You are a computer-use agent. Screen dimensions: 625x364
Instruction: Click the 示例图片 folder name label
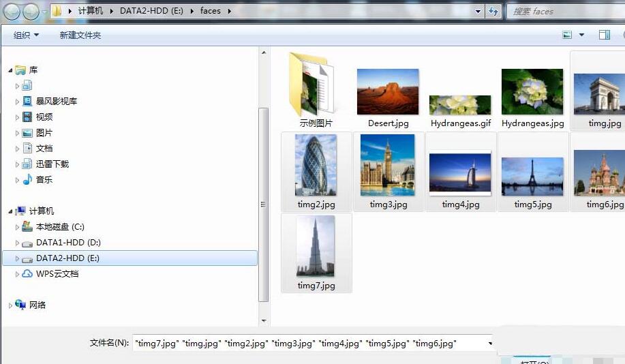pyautogui.click(x=316, y=123)
